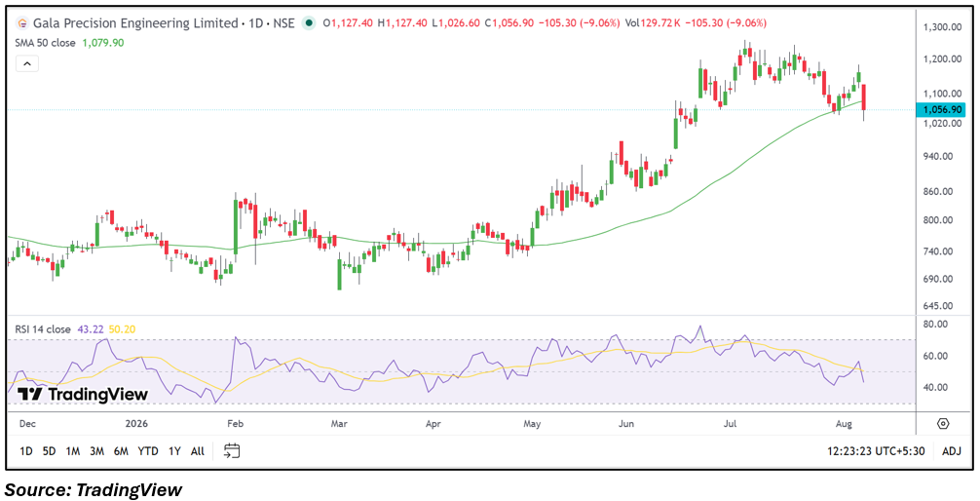Select the 1Y time range

[174, 451]
